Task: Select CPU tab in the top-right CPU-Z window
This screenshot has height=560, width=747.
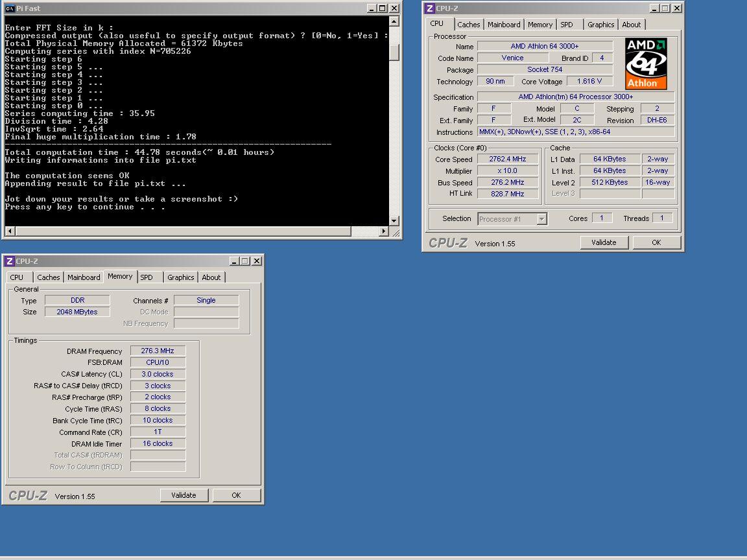Action: [x=437, y=23]
